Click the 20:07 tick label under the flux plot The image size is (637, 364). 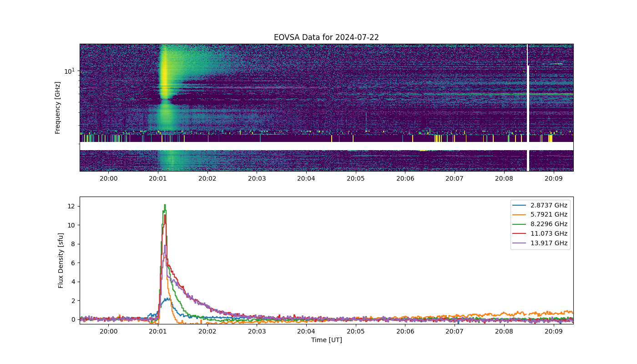tap(455, 332)
